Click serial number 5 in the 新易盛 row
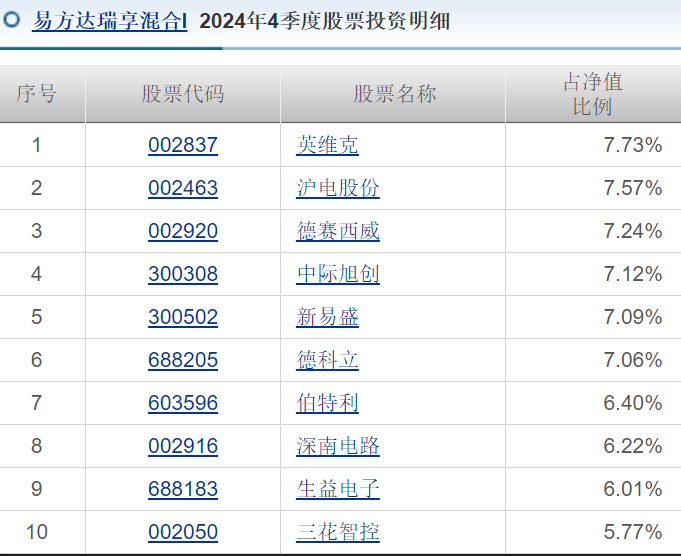 point(36,317)
